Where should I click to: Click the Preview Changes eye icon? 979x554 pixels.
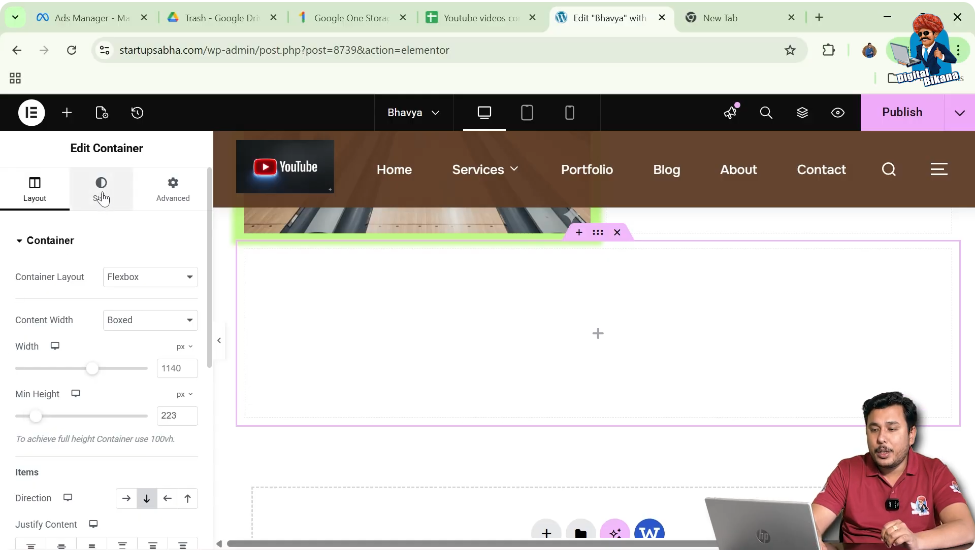pos(838,113)
